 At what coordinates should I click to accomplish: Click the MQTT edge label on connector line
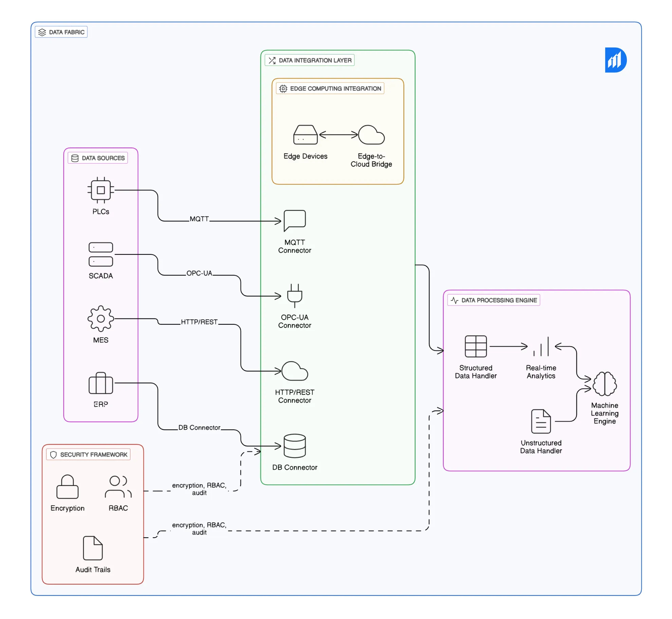[x=199, y=219]
